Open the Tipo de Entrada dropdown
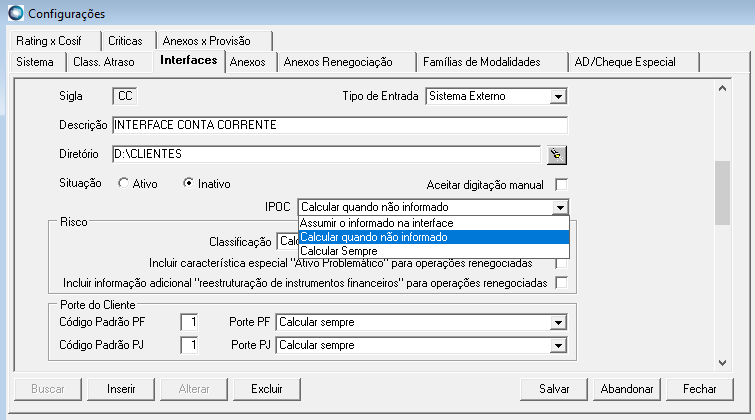Viewport: 755px width, 420px height. click(559, 97)
